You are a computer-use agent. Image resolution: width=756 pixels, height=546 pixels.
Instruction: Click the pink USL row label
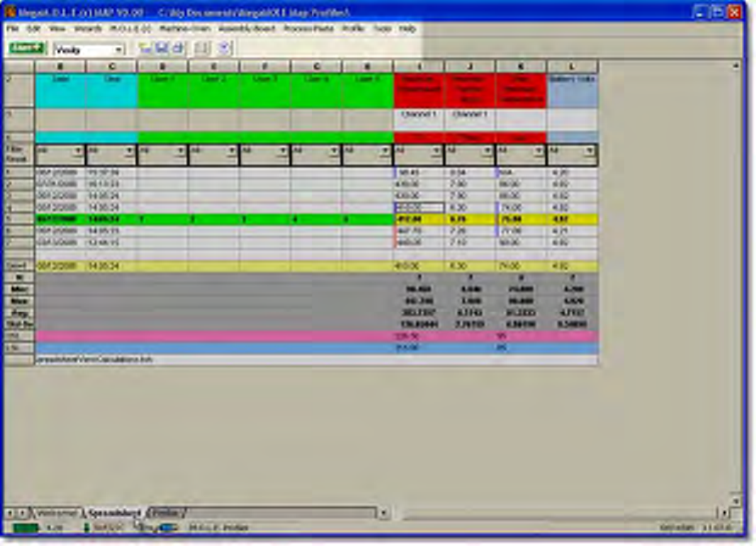(x=19, y=336)
